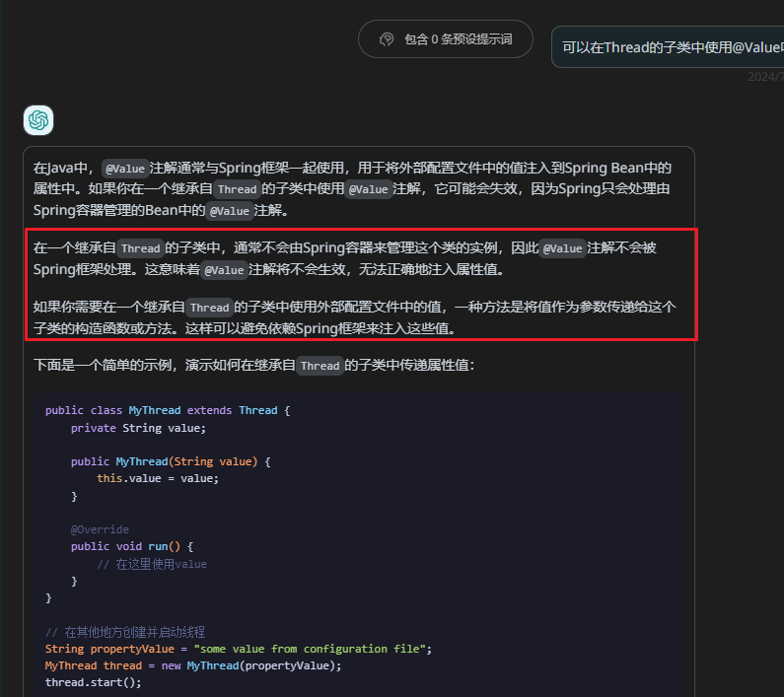Screen dimensions: 784x697
Task: Select the user message about Thread 子类 @Value
Action: (673, 46)
